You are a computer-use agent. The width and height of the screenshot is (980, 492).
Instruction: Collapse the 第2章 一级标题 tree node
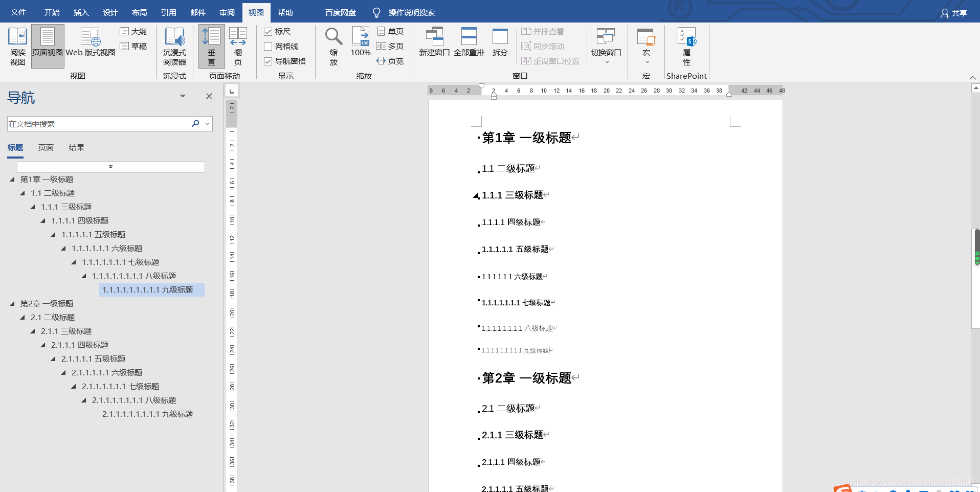point(12,303)
